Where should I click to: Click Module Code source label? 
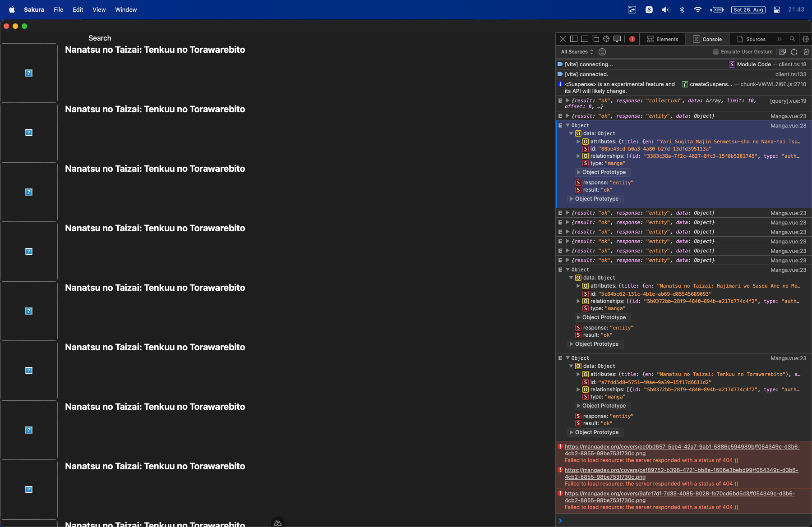click(x=750, y=64)
